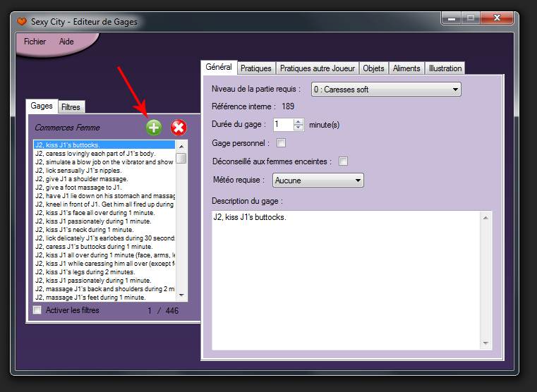This screenshot has height=392, width=537.
Task: Increase gage duration with up arrow
Action: pos(298,121)
